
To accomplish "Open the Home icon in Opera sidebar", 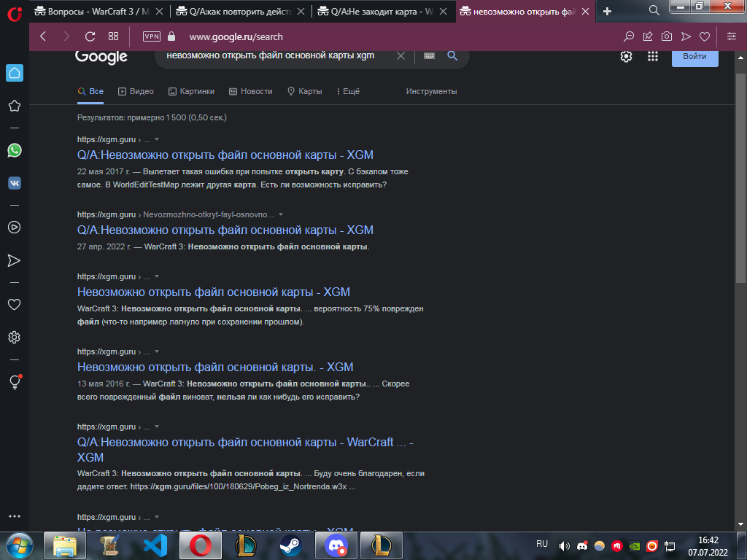I will 15,73.
